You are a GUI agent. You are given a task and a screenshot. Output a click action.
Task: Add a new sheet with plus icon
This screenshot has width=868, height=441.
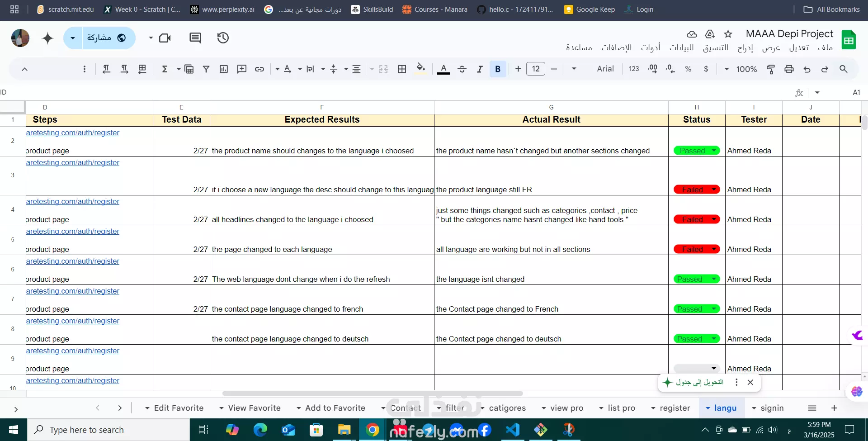click(x=834, y=408)
